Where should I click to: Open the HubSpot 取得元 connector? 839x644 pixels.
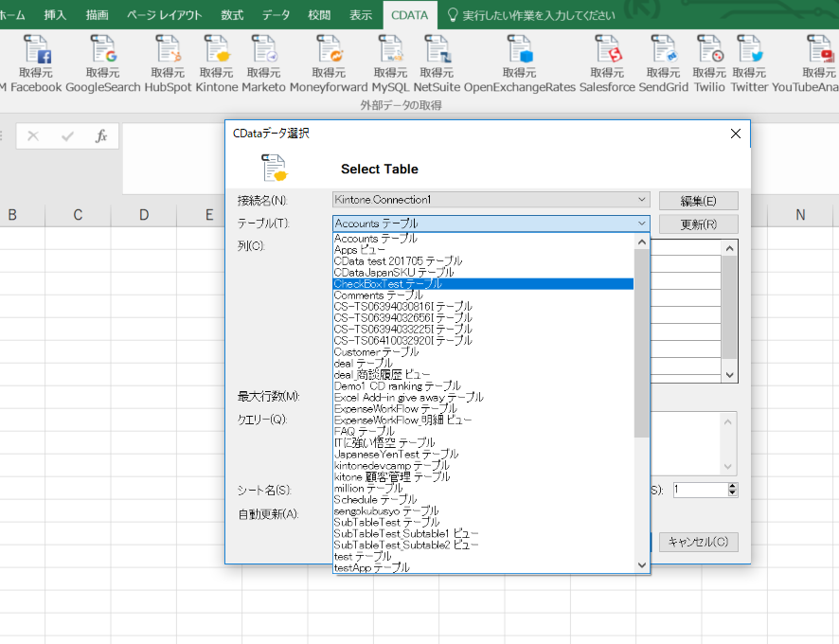pos(170,57)
